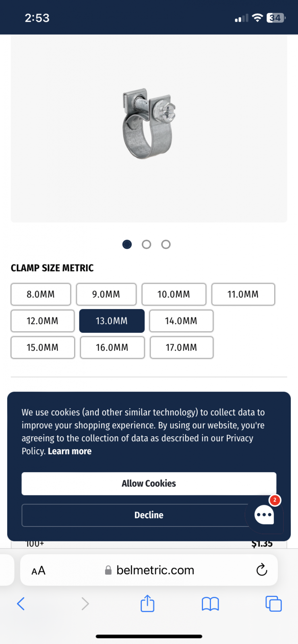Screen dimensions: 298x644
Task: Choose the 10.0MM clamp size
Action: click(174, 294)
